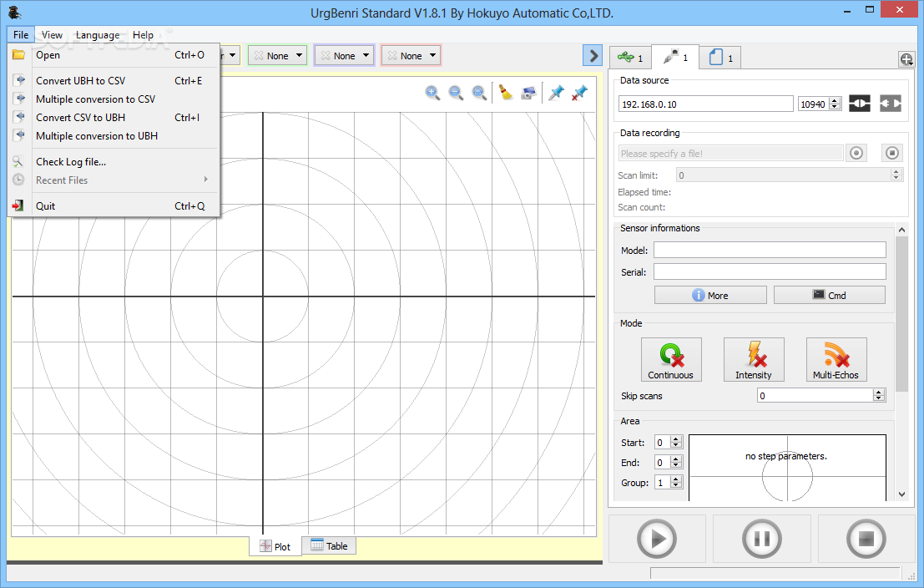Increase the Skip scans value
924x588 pixels.
click(x=879, y=393)
